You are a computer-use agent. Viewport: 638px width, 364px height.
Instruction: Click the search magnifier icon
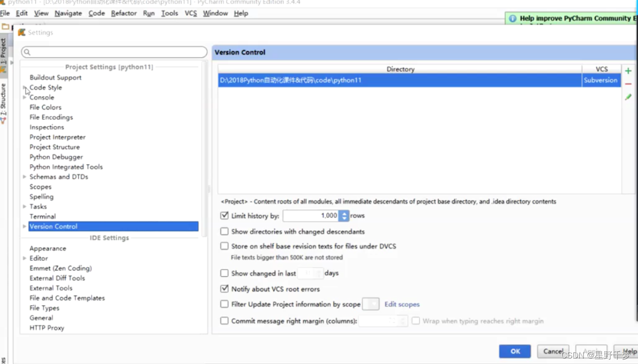point(27,52)
